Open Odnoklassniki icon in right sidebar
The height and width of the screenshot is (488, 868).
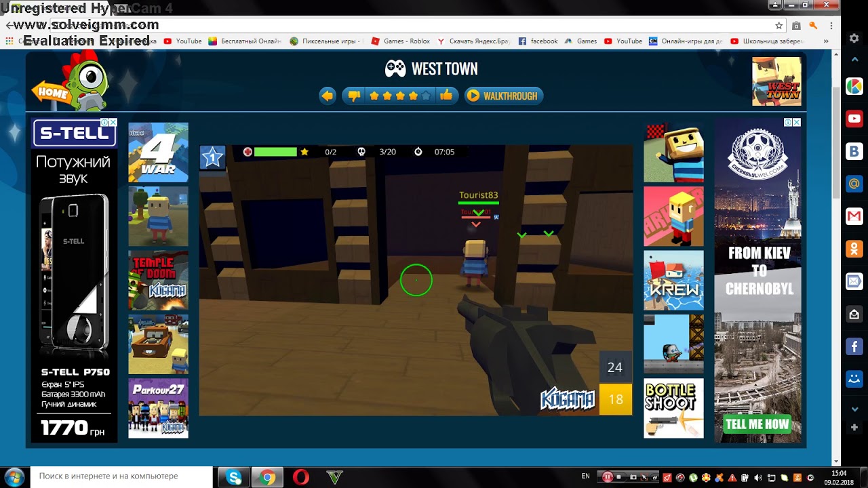[x=854, y=249]
